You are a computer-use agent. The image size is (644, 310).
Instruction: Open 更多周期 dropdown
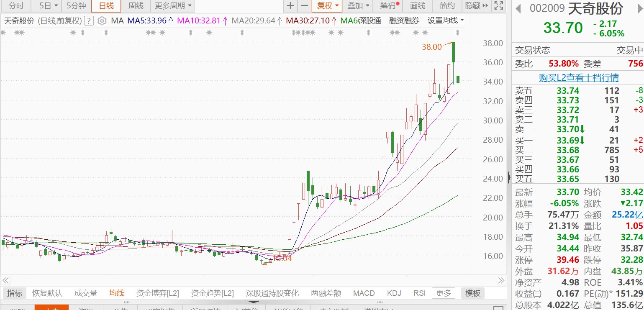pyautogui.click(x=173, y=6)
